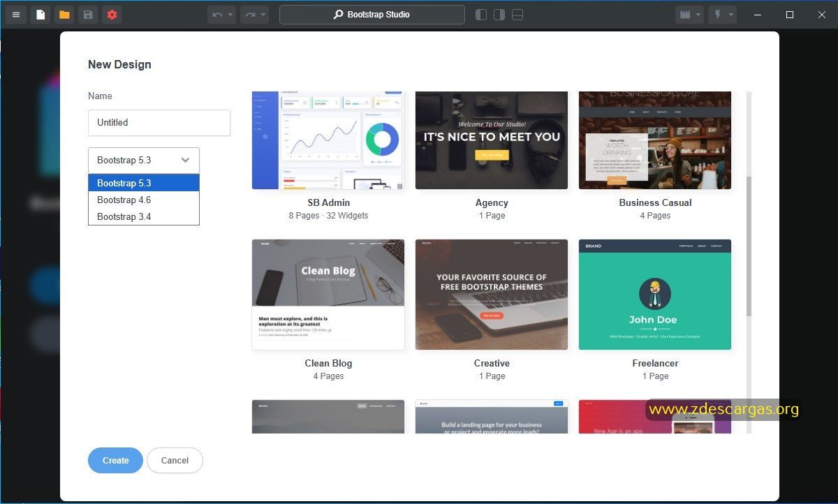Viewport: 838px width, 504px height.
Task: Click the Business Casual label
Action: (655, 203)
